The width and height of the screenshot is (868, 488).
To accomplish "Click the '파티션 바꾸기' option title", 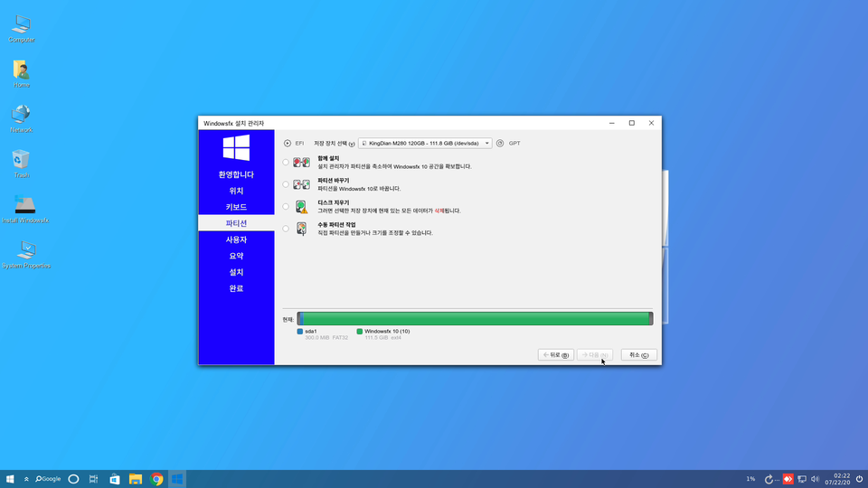I will (334, 181).
